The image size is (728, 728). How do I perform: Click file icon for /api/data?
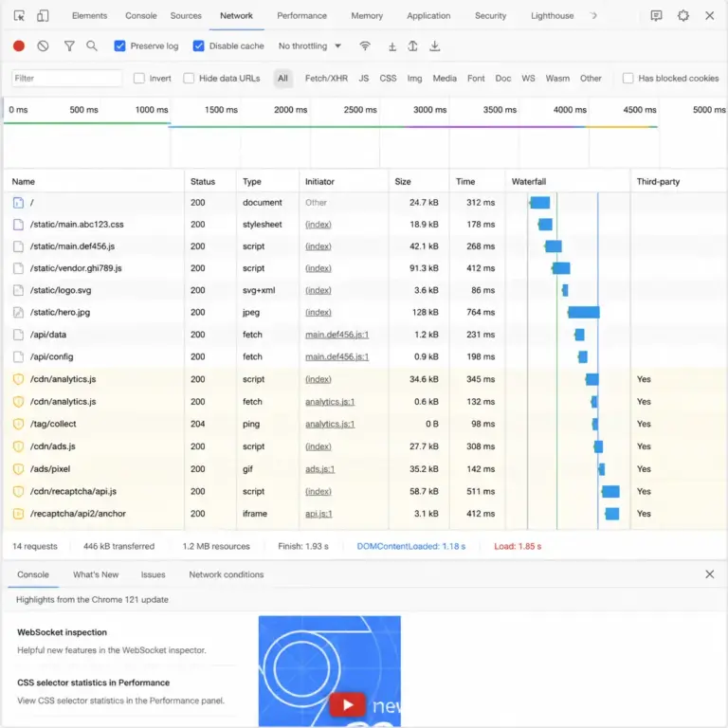pos(18,335)
